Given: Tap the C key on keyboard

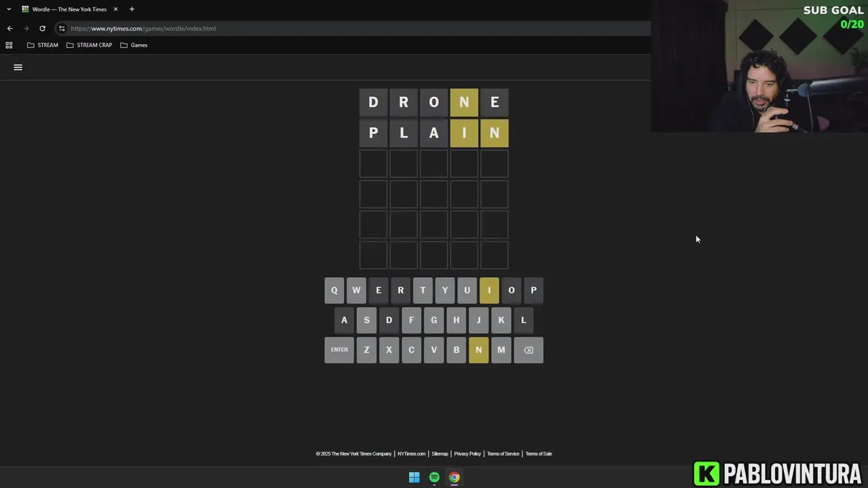Looking at the screenshot, I should 411,350.
